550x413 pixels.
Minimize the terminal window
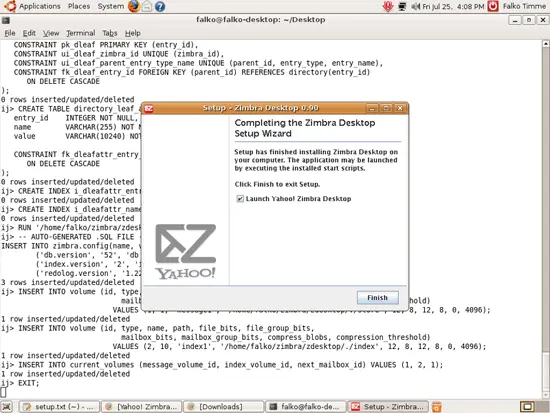(515, 20)
